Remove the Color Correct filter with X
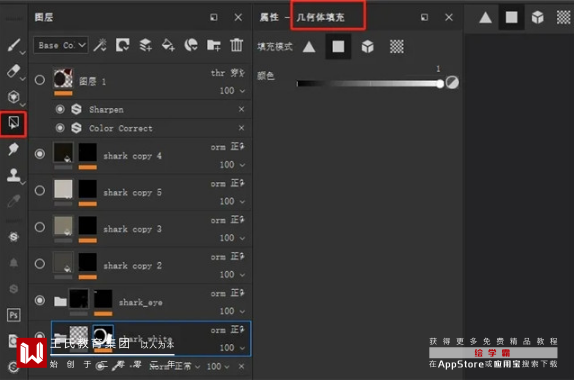The height and width of the screenshot is (380, 574). coord(241,128)
